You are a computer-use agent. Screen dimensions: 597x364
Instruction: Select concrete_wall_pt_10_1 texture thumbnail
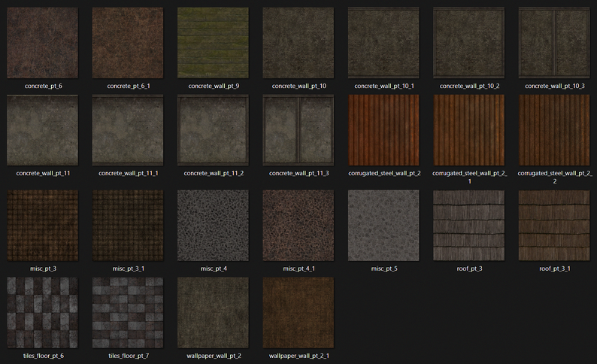coord(383,43)
